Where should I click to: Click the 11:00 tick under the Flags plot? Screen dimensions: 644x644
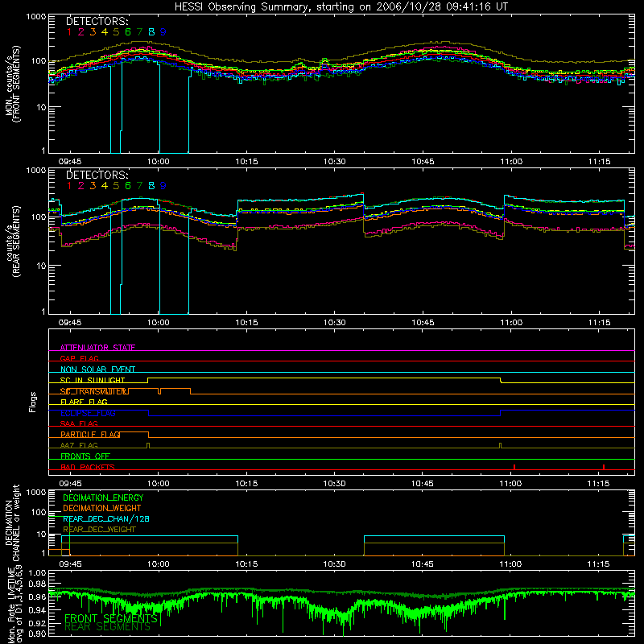coord(510,484)
